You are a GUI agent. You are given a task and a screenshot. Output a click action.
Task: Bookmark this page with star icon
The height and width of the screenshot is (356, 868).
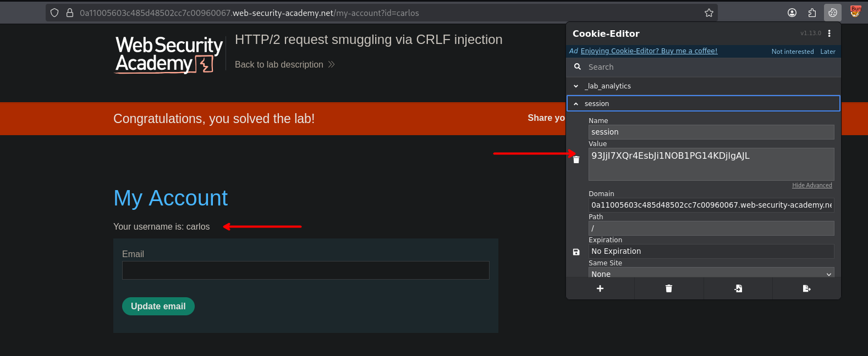coord(709,13)
